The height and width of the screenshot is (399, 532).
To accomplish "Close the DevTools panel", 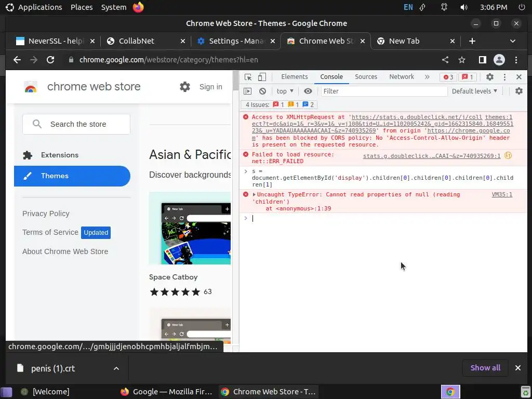I will pos(519,77).
